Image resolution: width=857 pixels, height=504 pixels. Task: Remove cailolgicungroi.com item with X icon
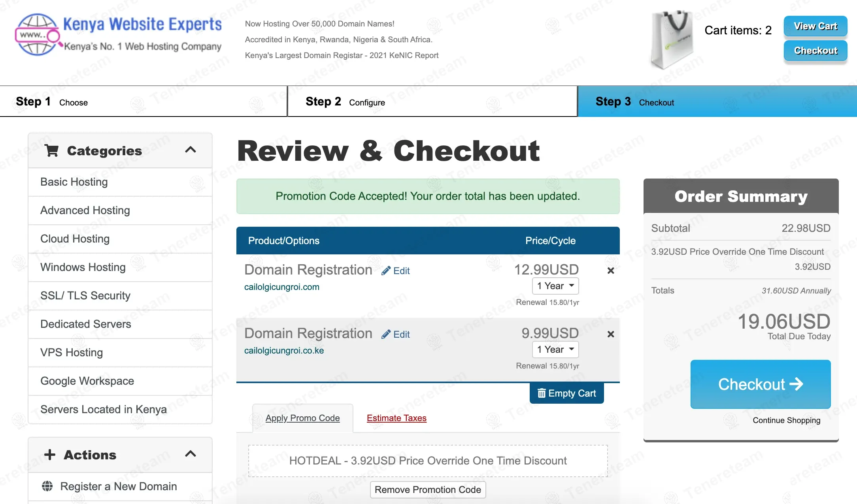pyautogui.click(x=611, y=271)
